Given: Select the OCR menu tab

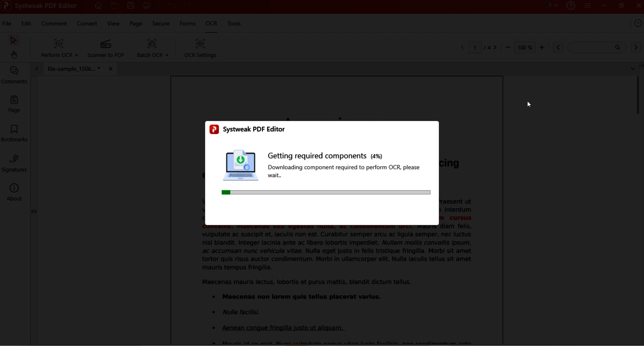Looking at the screenshot, I should pyautogui.click(x=211, y=23).
